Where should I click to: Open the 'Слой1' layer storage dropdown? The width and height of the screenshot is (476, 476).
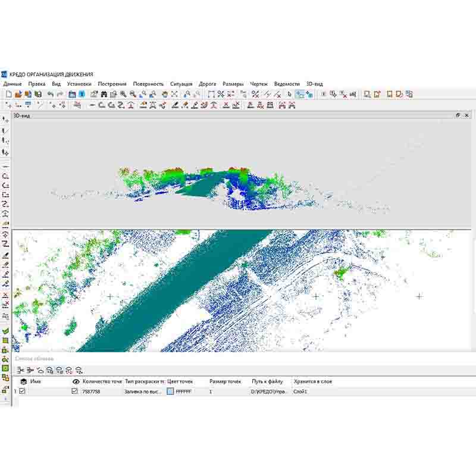coord(312,392)
